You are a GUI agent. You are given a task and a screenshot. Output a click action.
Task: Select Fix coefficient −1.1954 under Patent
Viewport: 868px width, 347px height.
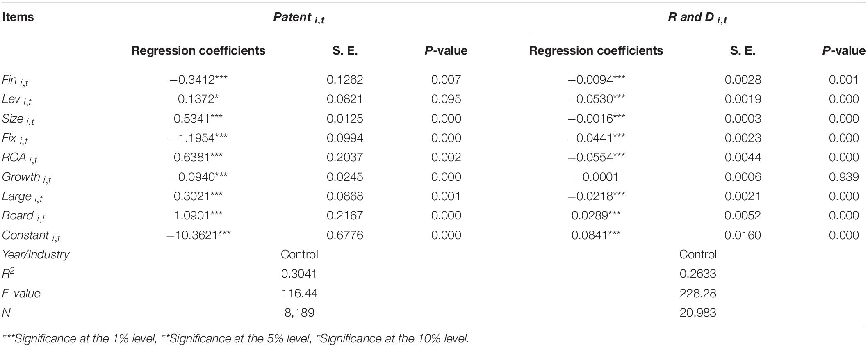tap(198, 138)
